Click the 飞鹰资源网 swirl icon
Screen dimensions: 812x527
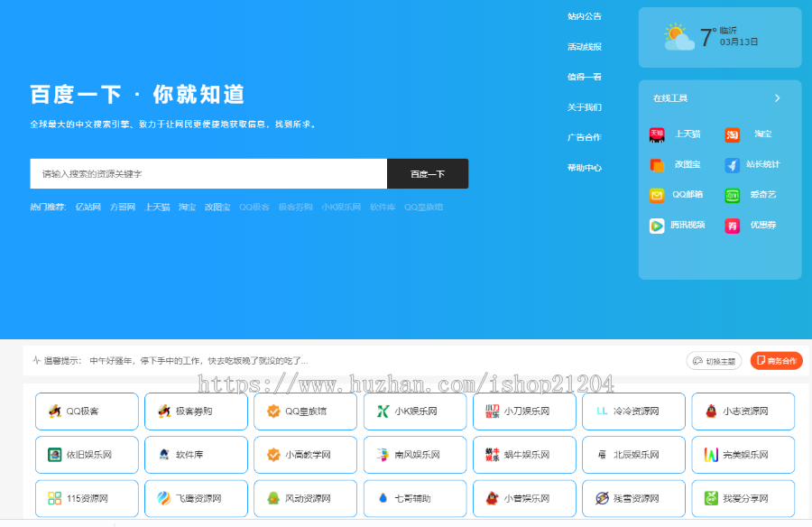click(164, 498)
